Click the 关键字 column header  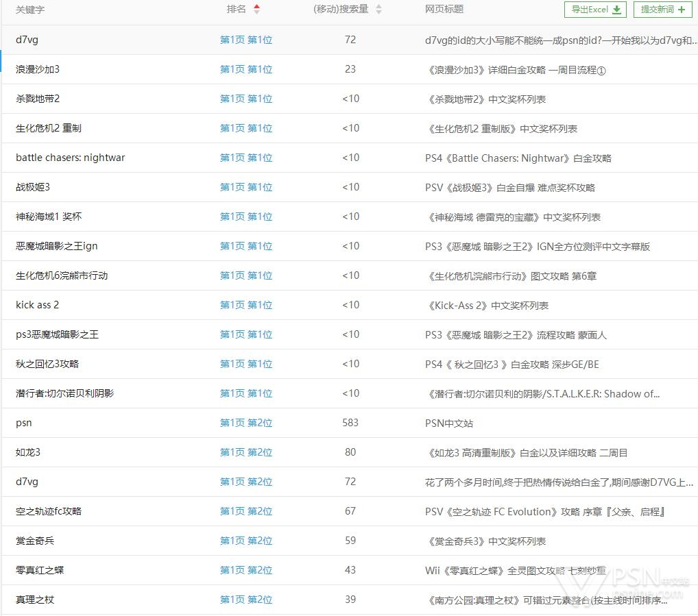tap(30, 10)
